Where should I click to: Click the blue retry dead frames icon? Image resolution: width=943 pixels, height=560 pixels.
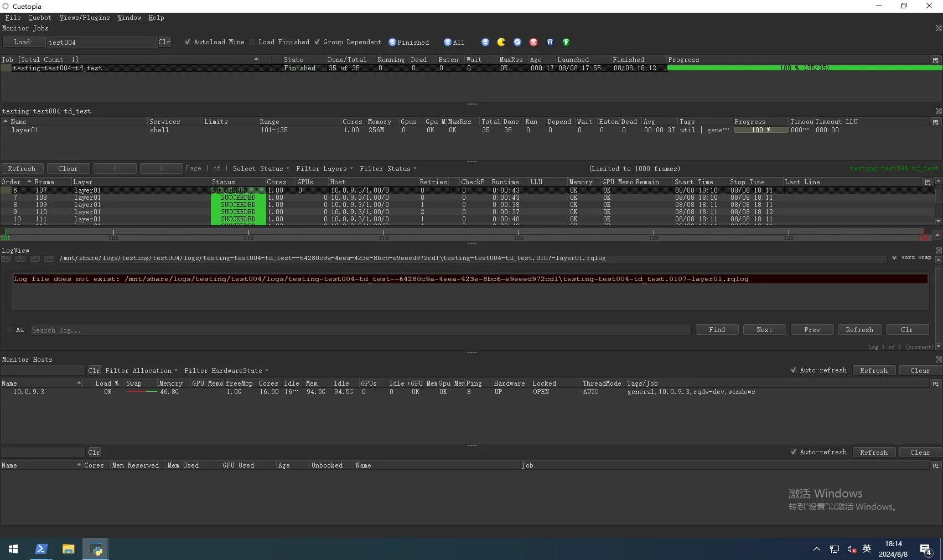[517, 42]
